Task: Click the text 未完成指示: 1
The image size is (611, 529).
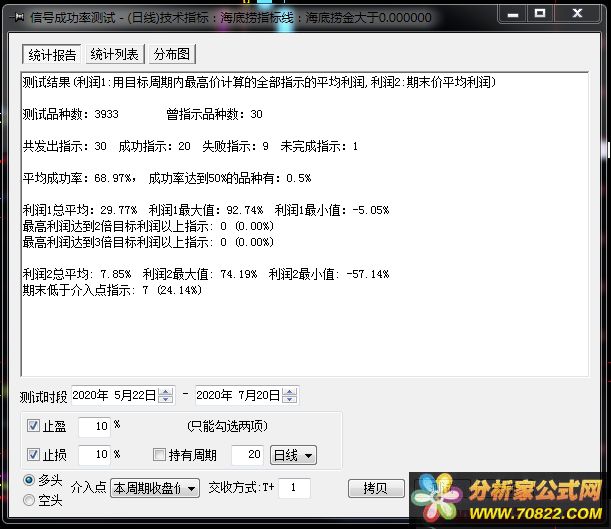Action: click(319, 146)
